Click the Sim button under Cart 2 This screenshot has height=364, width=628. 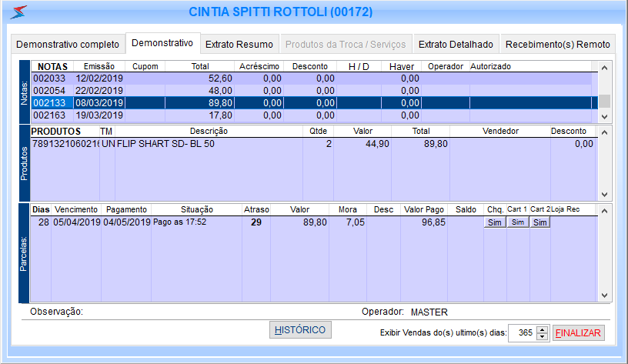[x=540, y=222]
